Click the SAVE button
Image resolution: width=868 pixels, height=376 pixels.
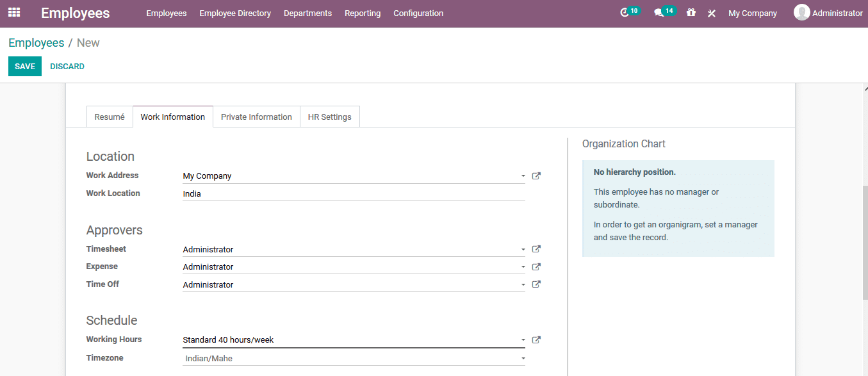pos(24,66)
